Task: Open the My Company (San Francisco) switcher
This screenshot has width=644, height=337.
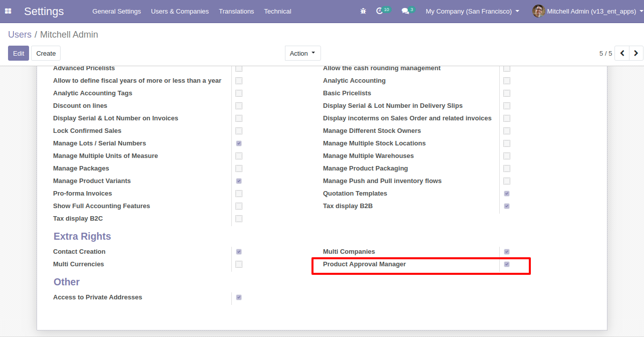Action: click(472, 11)
